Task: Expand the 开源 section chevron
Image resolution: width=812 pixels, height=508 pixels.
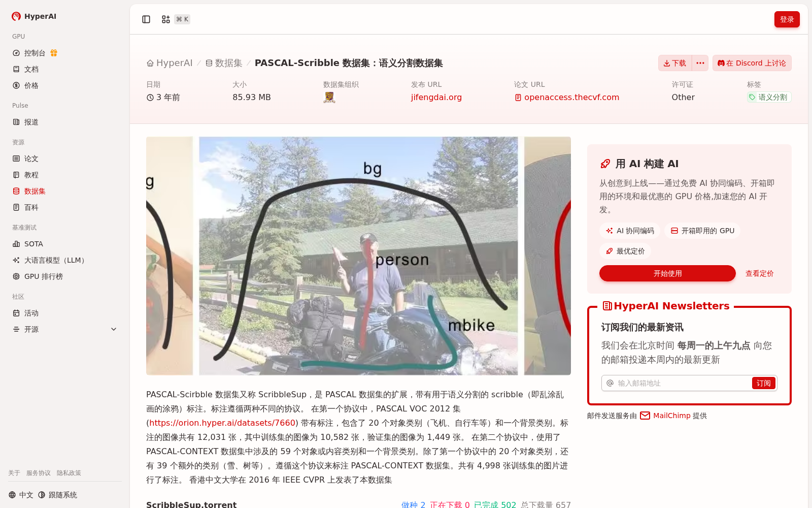Action: click(x=114, y=329)
